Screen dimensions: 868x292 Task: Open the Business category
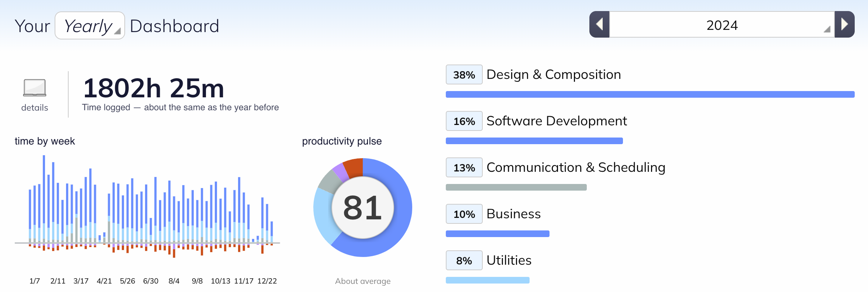click(x=513, y=214)
